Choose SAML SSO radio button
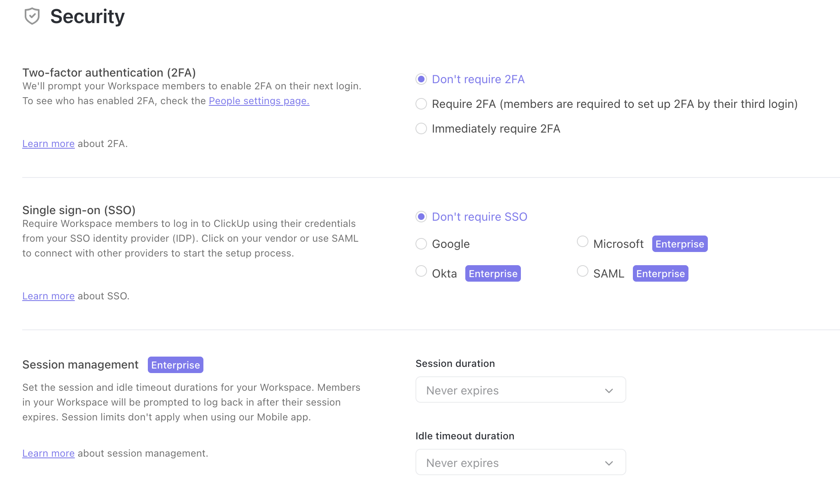Viewport: 840px width, 504px height. (583, 271)
